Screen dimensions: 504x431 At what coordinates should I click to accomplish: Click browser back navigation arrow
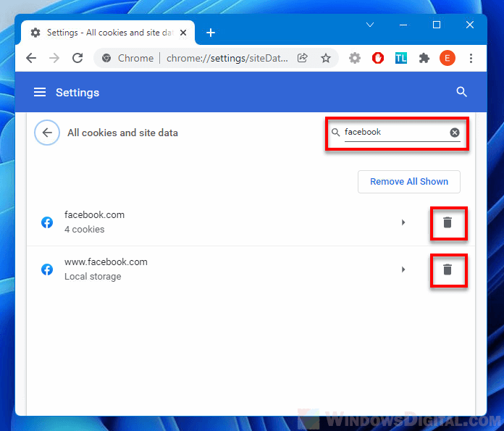click(x=31, y=58)
